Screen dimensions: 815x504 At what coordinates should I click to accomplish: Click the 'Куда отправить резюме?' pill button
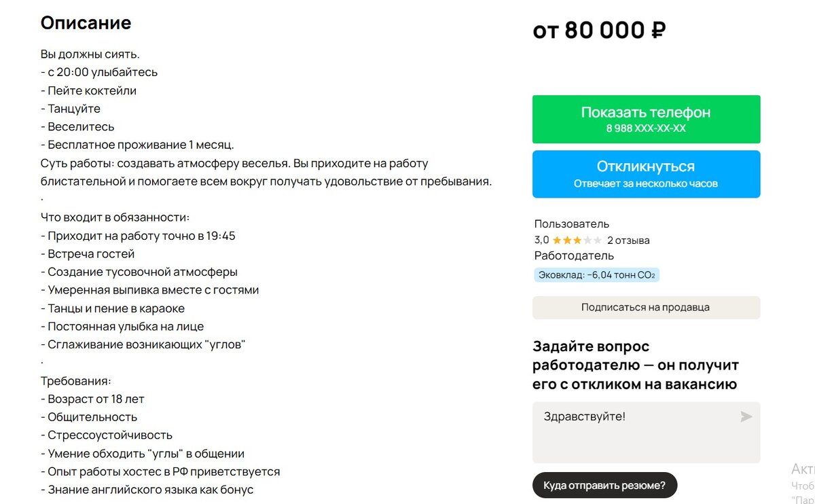click(x=604, y=485)
